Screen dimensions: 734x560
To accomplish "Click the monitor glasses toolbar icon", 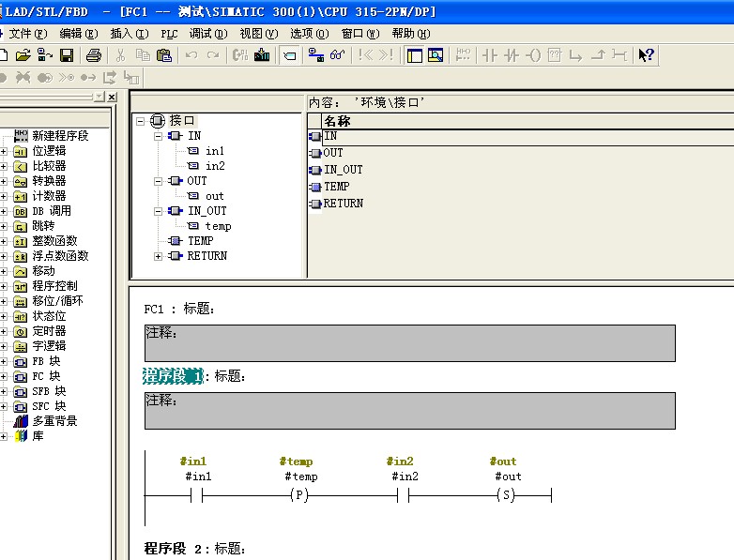I will (x=338, y=55).
